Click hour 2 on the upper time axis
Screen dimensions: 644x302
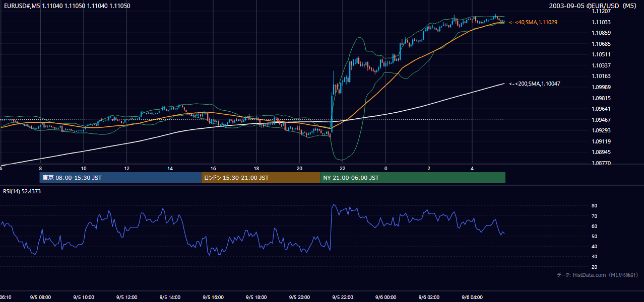(429, 168)
